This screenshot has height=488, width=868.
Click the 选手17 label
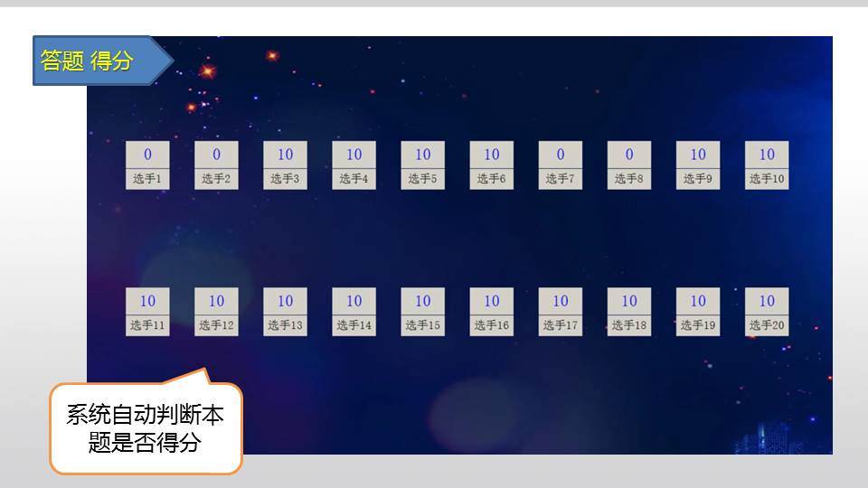click(561, 325)
